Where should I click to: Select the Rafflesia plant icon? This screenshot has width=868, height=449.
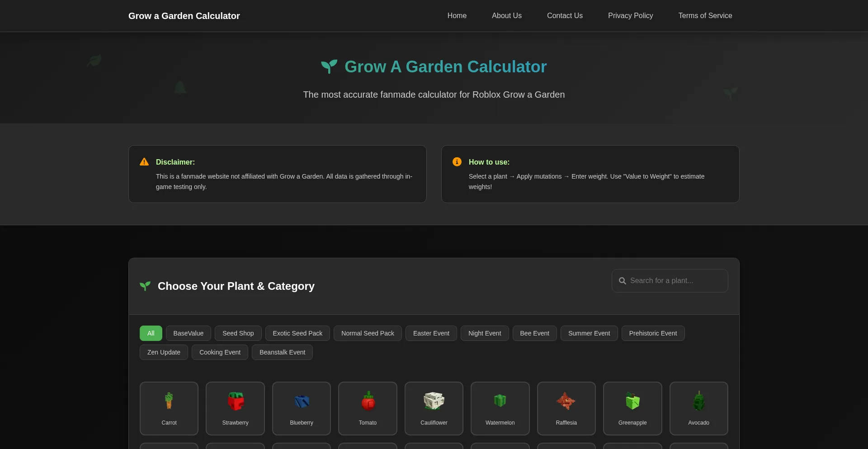coord(566,401)
